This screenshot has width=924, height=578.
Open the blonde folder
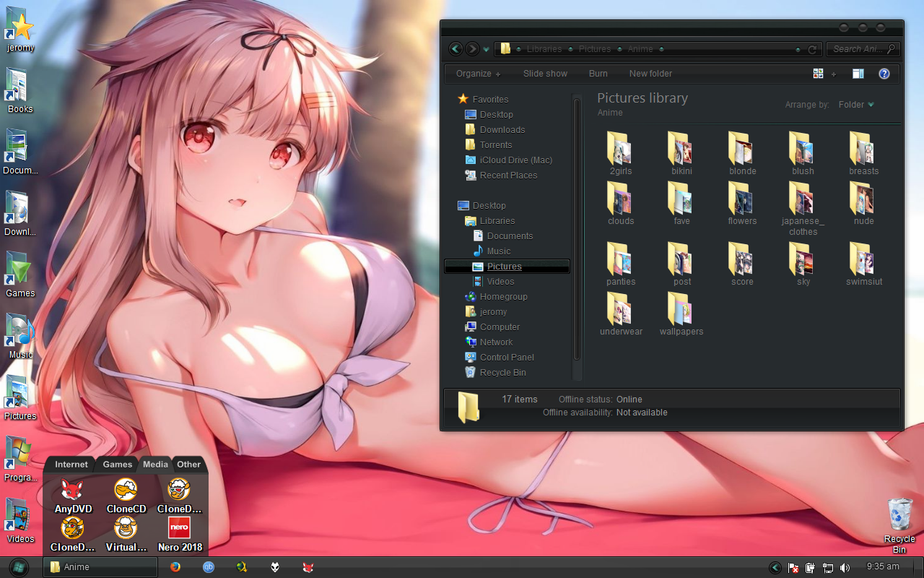tap(742, 154)
